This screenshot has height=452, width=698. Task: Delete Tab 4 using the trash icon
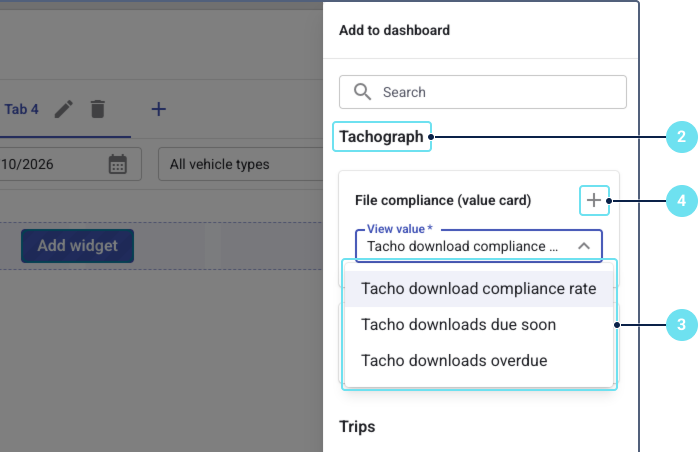point(97,109)
